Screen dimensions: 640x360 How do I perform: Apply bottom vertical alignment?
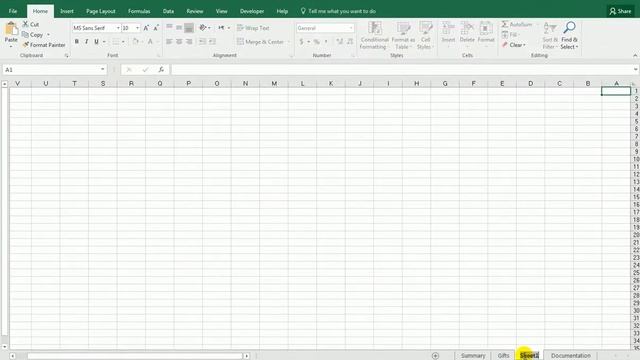coord(189,27)
